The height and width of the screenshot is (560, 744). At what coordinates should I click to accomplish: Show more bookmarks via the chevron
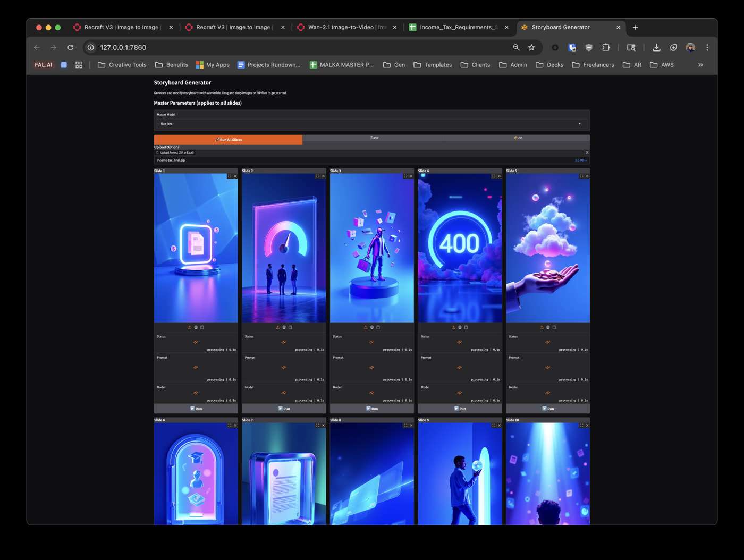point(700,65)
